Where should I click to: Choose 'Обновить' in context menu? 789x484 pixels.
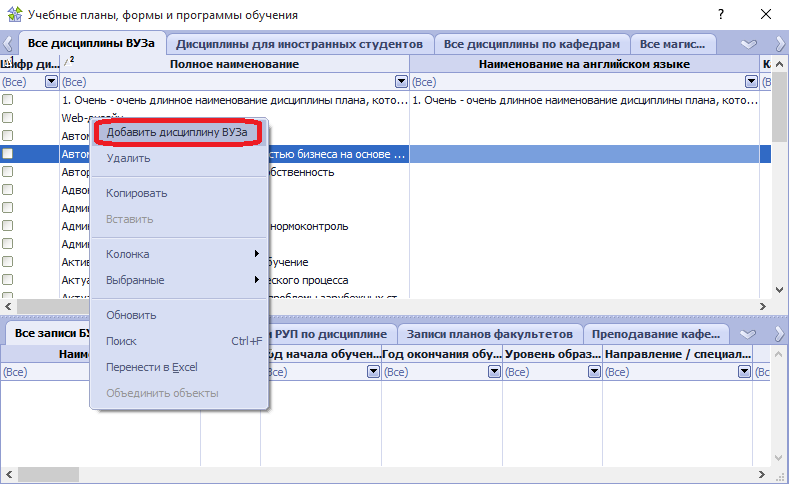tap(179, 315)
